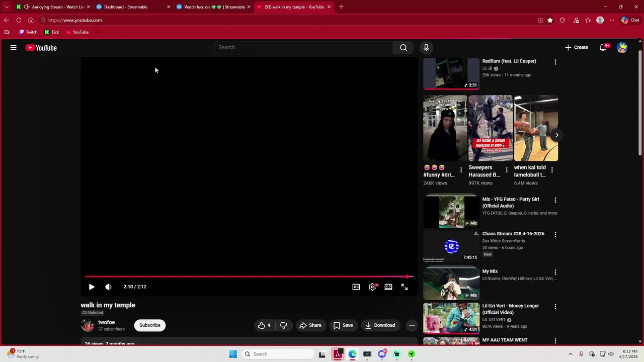Open twofoe channel avatar
This screenshot has height=362, width=644.
(x=88, y=325)
